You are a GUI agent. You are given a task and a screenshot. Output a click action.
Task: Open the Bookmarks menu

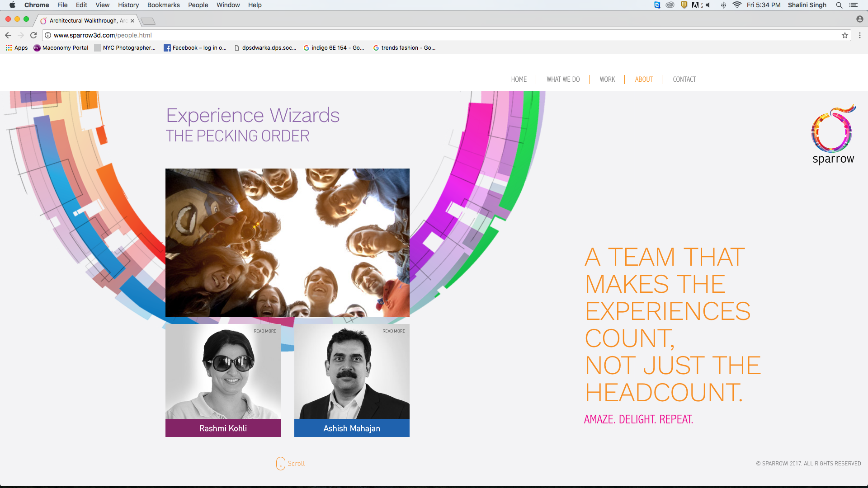coord(163,5)
